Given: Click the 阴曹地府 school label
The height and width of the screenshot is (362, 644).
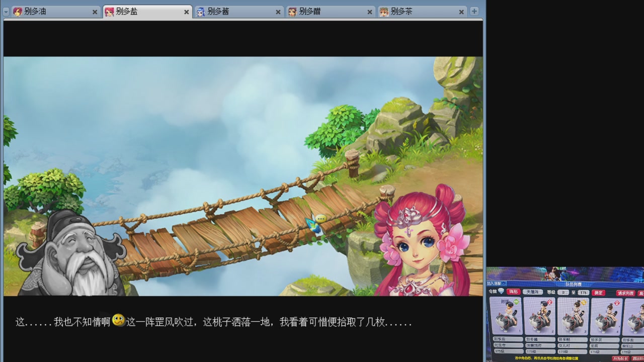Looking at the screenshot, I should [x=540, y=345].
